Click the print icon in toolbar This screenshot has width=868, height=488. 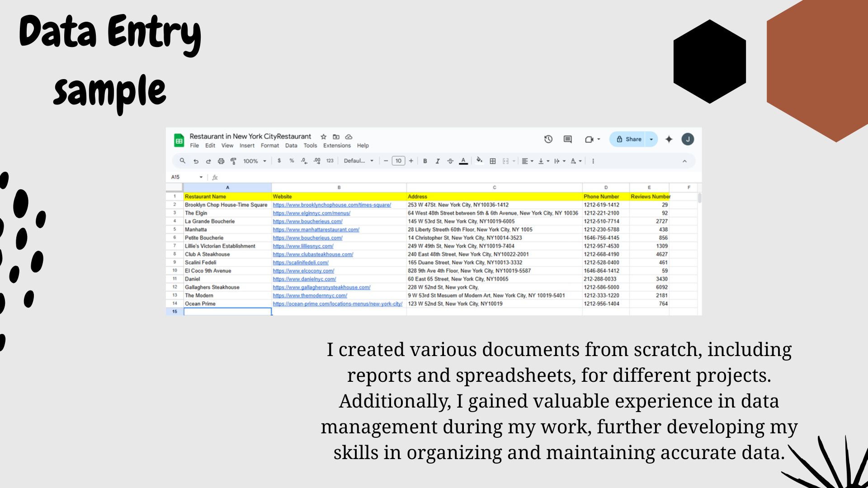point(221,161)
